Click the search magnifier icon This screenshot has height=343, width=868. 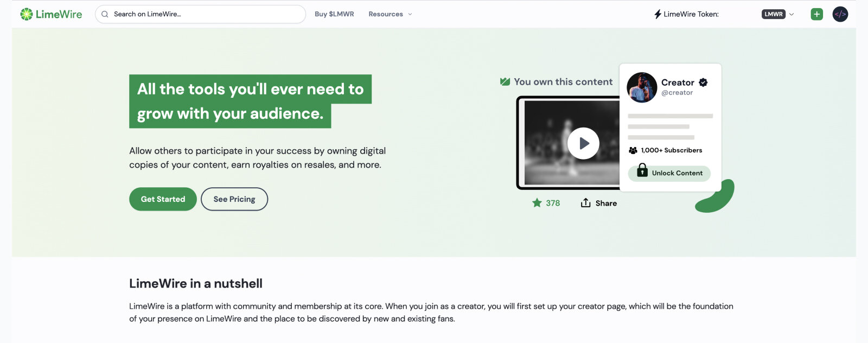pos(105,14)
